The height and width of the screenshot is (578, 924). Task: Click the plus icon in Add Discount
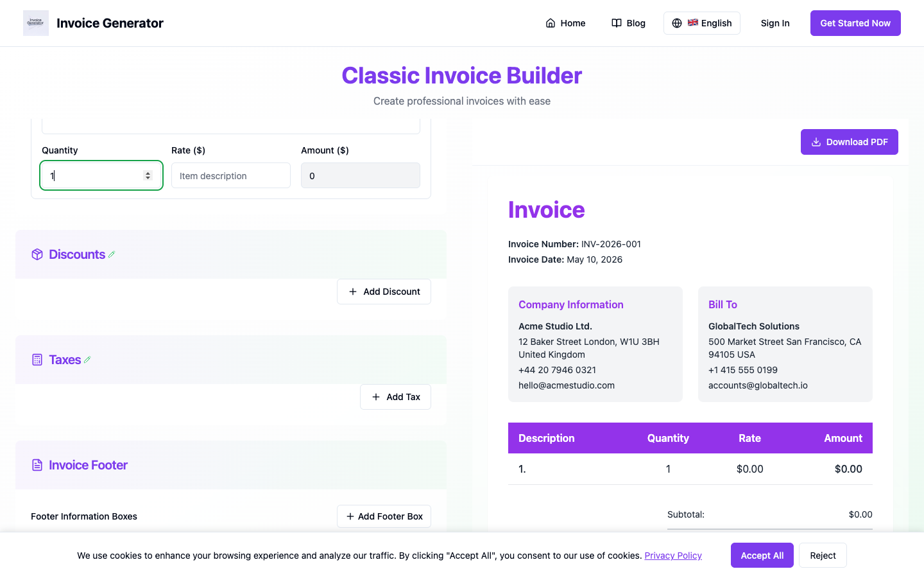[353, 292]
